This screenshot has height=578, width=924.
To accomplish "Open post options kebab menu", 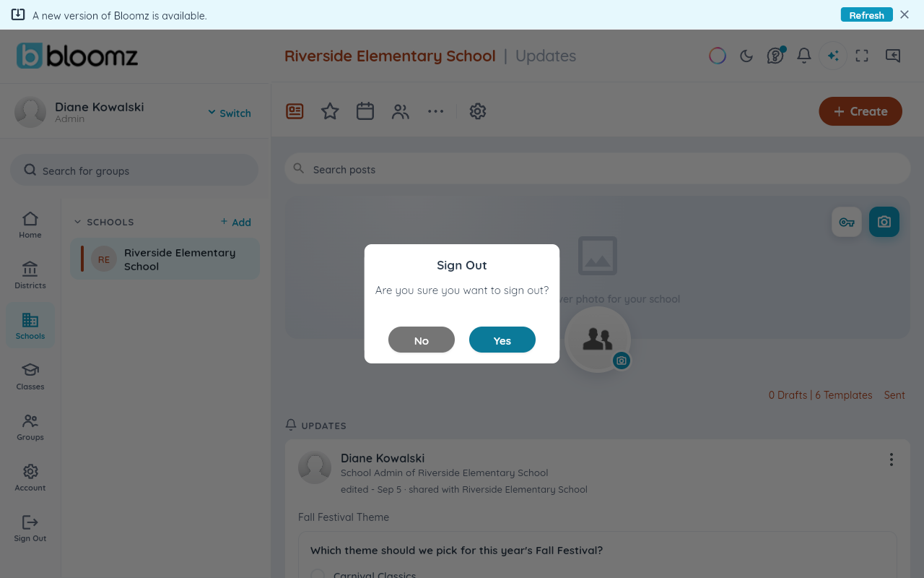I will tap(892, 460).
